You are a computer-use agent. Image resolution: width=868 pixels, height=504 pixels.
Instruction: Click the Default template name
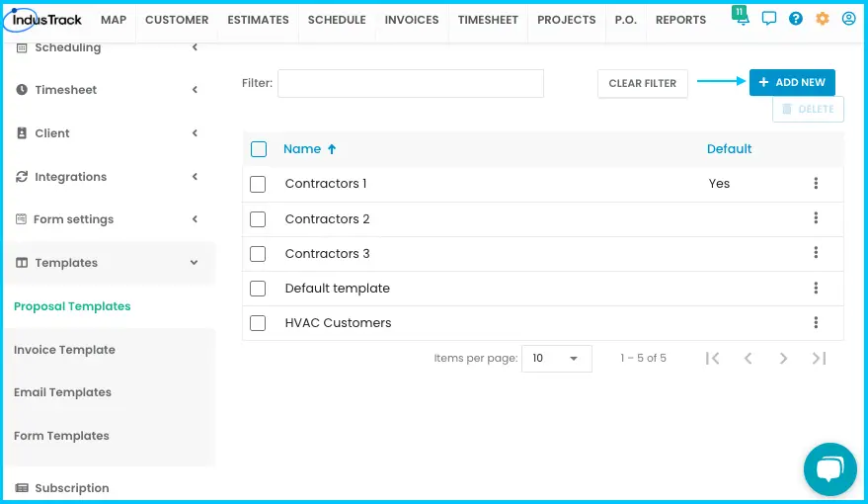click(x=337, y=288)
